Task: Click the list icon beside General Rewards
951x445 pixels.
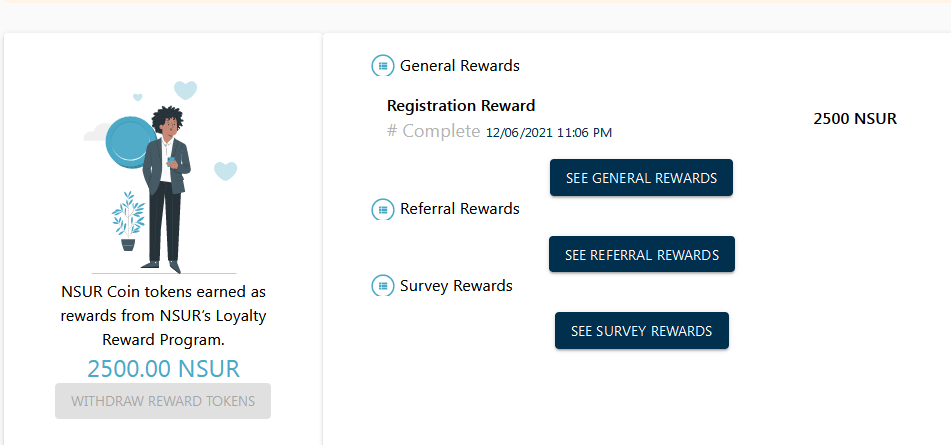Action: [x=382, y=66]
